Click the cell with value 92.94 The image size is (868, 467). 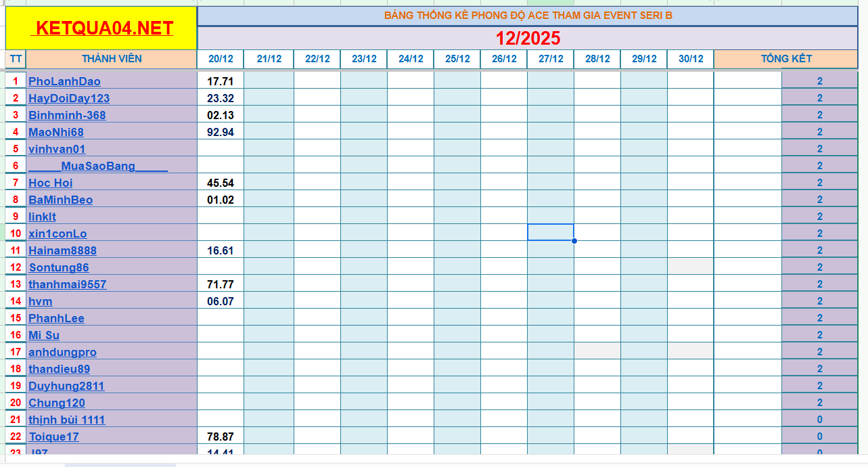[x=221, y=132]
